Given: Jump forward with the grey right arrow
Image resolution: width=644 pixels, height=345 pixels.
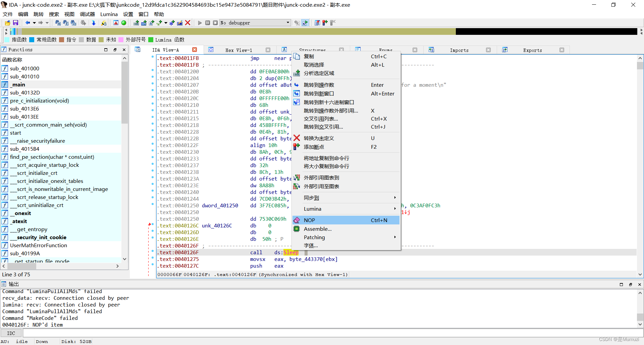Looking at the screenshot, I should point(41,23).
